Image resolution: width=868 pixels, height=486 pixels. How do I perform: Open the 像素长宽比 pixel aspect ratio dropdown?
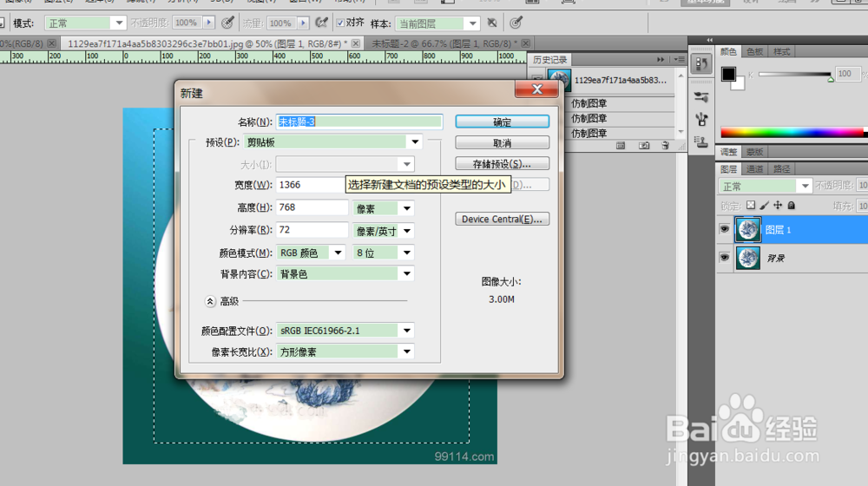point(407,351)
